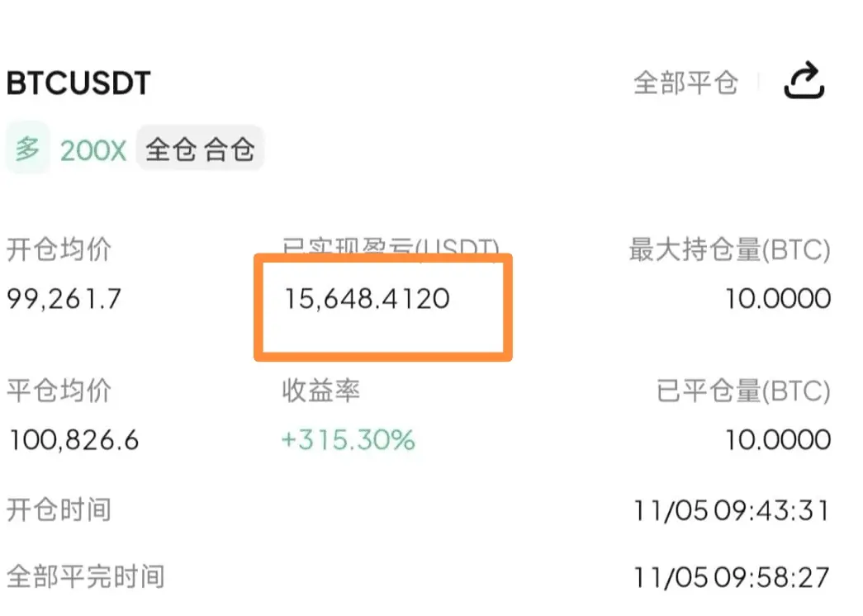Tap the max position value 10.0000
Viewport: 863px width, 616px height.
point(778,298)
